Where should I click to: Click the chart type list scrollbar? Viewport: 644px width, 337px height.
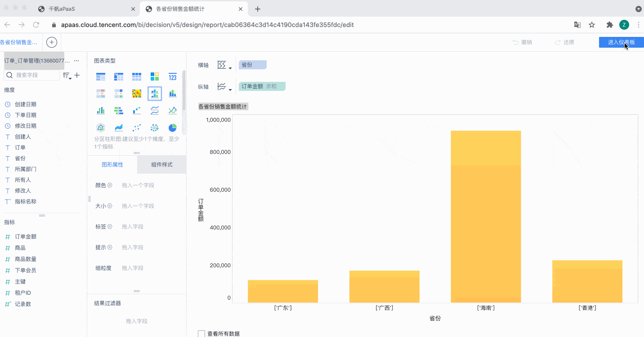(x=184, y=90)
